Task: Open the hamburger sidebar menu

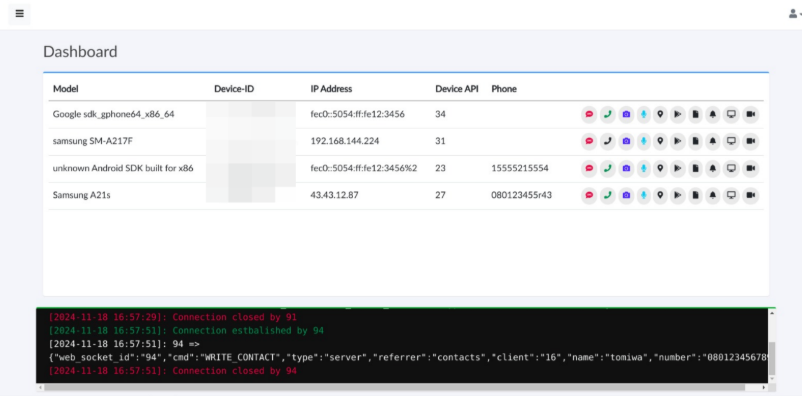Action: click(x=19, y=14)
